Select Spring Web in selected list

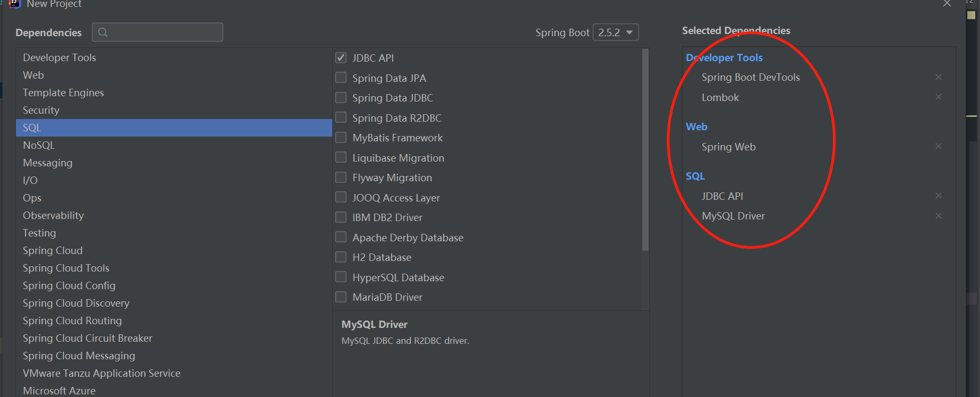point(728,147)
